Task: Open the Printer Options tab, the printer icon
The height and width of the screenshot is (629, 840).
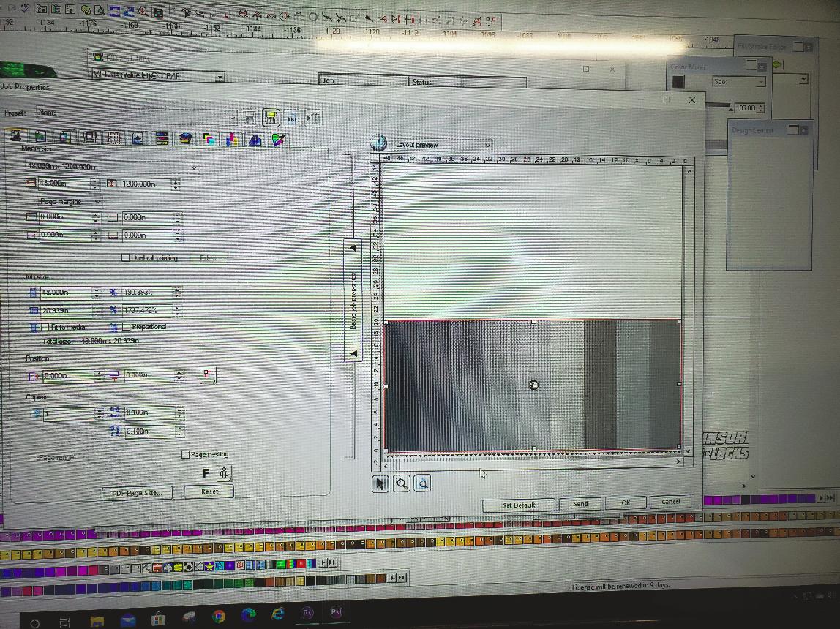Action: [89, 138]
